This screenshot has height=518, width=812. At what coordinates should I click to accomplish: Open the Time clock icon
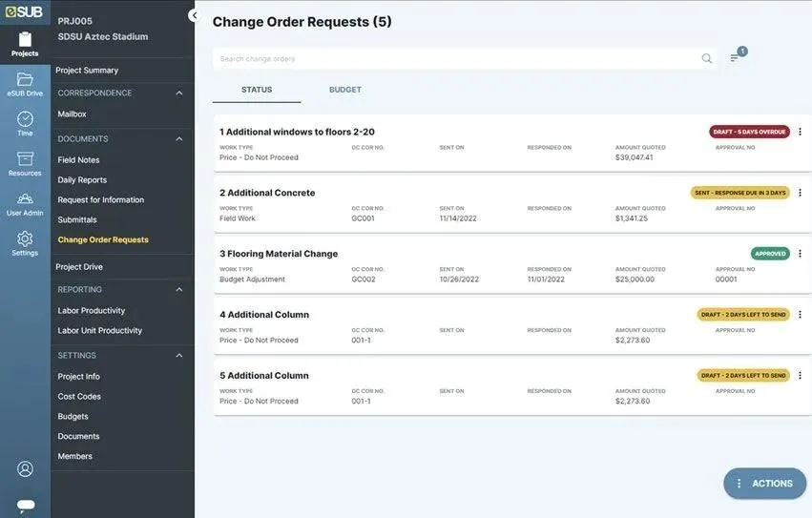click(25, 119)
